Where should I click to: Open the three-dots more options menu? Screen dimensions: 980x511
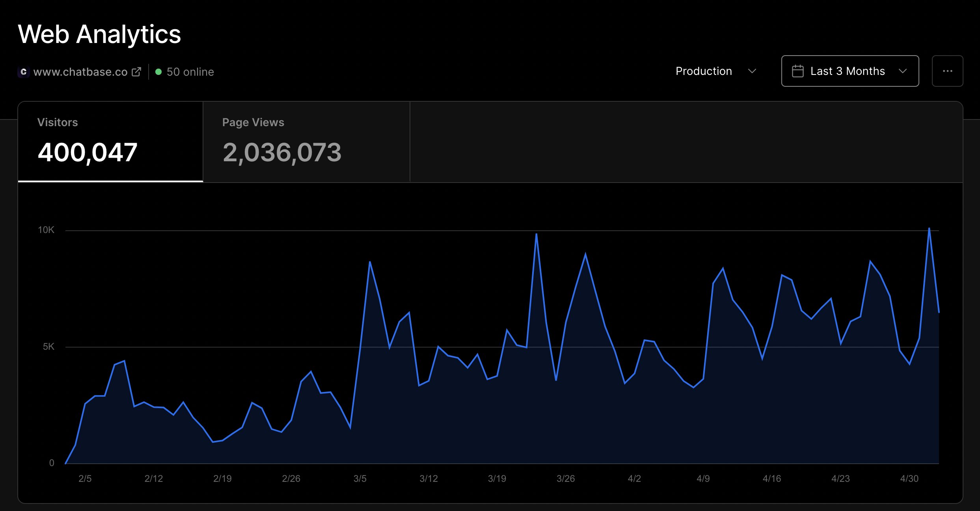(x=947, y=71)
